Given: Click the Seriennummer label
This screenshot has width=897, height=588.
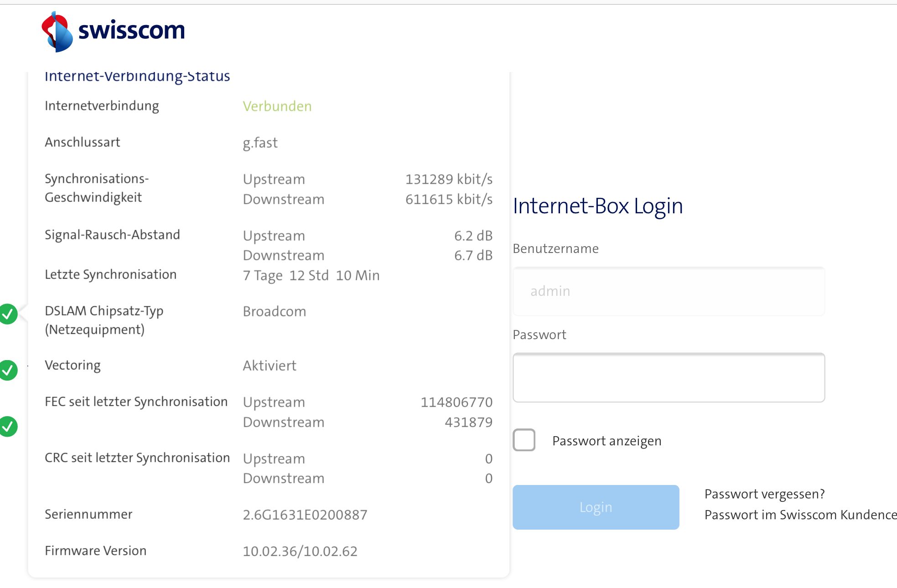Looking at the screenshot, I should click(88, 514).
